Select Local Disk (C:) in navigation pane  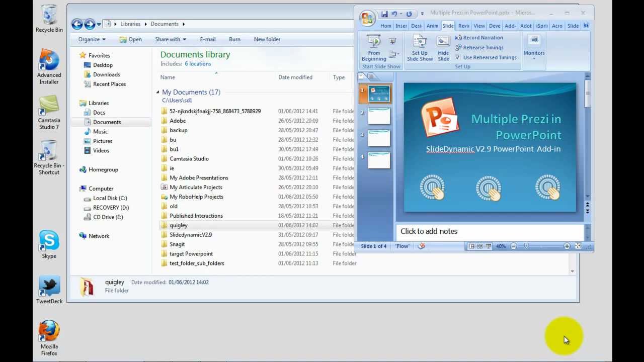(105, 198)
